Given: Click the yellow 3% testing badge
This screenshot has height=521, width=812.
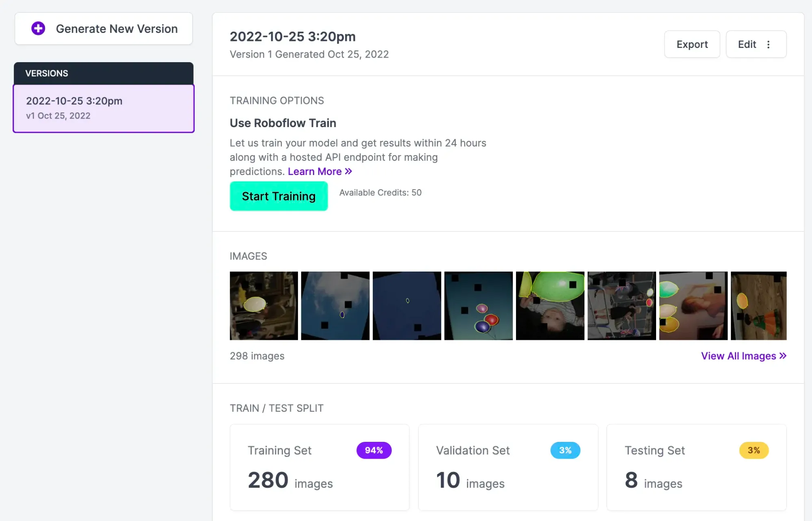Looking at the screenshot, I should click(754, 450).
